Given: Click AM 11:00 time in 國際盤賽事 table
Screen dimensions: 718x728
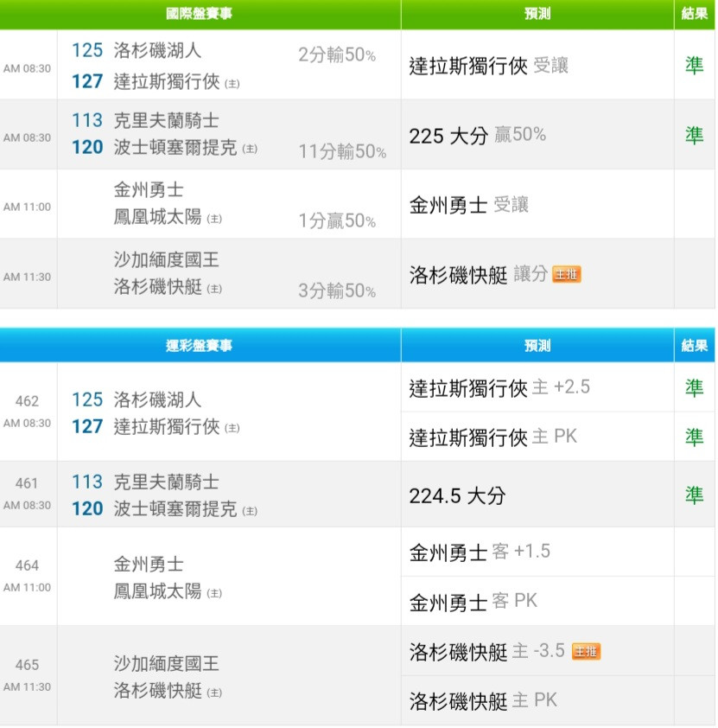Looking at the screenshot, I should 27,207.
